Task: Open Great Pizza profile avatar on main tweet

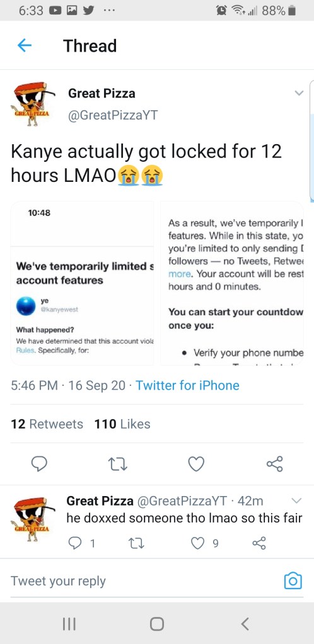Action: [x=33, y=103]
